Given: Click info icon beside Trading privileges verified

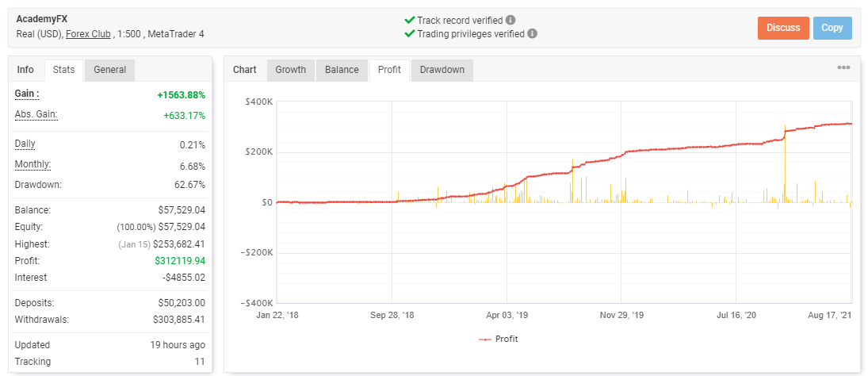Looking at the screenshot, I should [x=532, y=34].
